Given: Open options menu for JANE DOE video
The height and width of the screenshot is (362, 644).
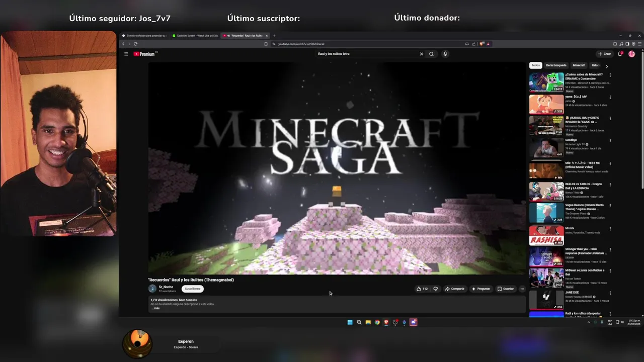Looking at the screenshot, I should [x=610, y=293].
